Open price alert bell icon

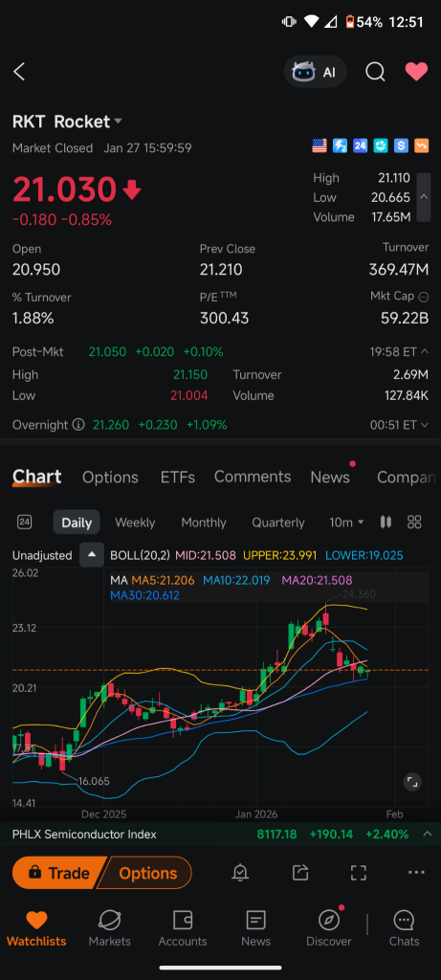click(240, 873)
